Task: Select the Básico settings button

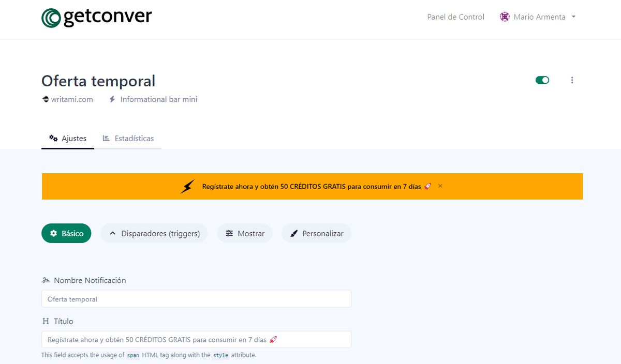Action: tap(66, 233)
